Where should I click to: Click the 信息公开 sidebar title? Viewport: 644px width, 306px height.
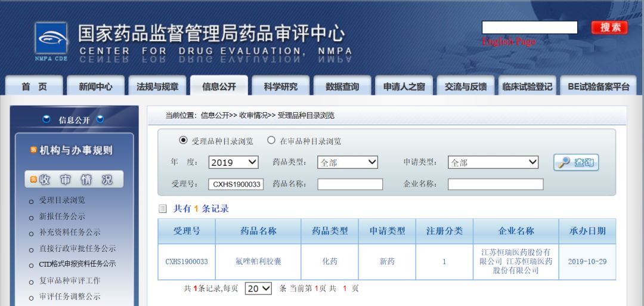click(x=74, y=120)
